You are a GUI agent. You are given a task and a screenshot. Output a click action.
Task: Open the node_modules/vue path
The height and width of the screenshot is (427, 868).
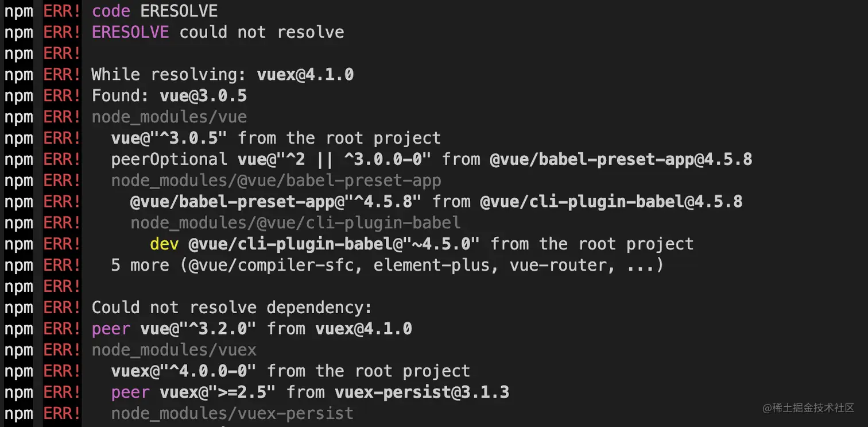[169, 117]
